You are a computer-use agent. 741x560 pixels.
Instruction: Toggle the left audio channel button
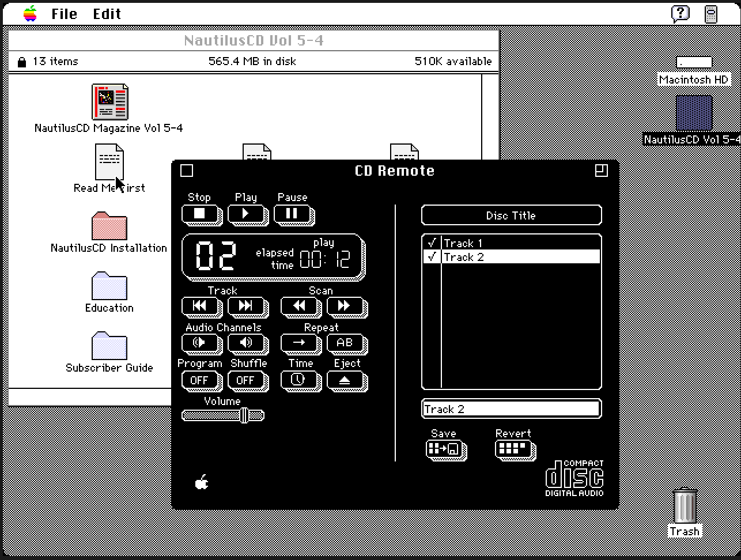pos(201,343)
